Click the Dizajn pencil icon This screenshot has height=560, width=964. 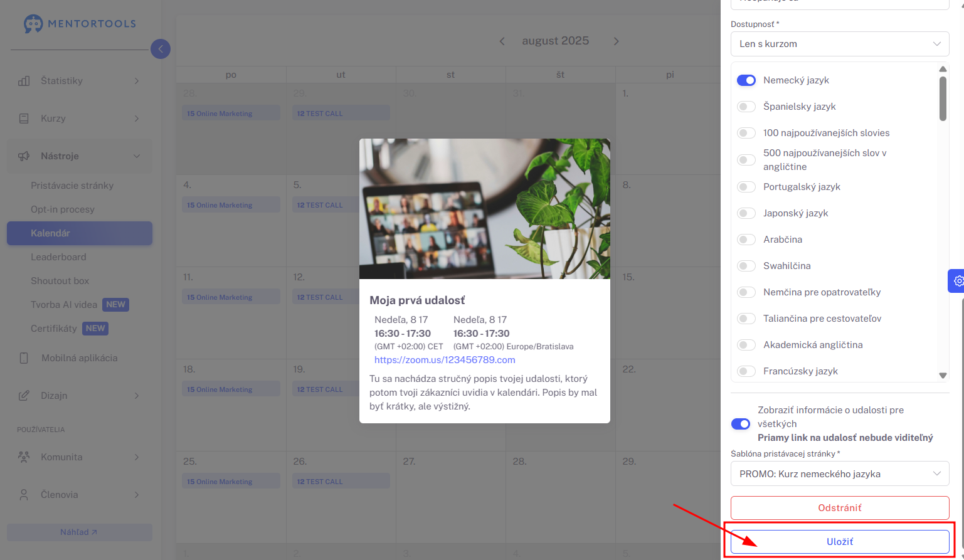point(24,396)
